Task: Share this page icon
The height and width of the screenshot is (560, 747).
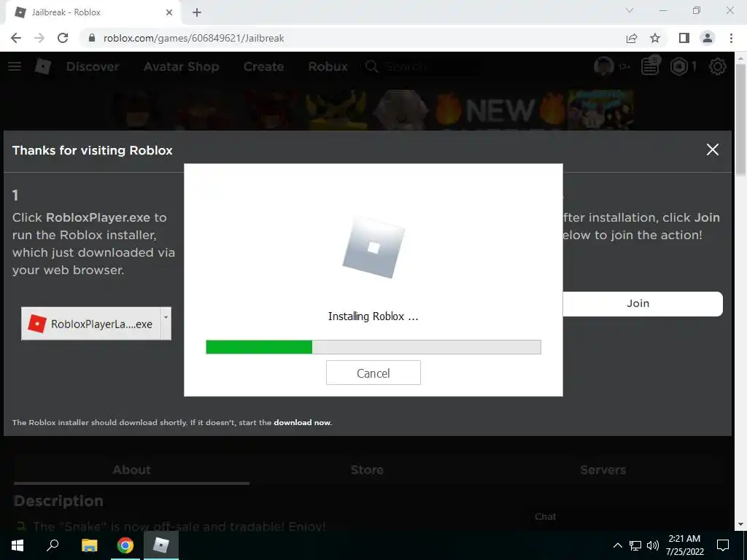Action: coord(632,38)
